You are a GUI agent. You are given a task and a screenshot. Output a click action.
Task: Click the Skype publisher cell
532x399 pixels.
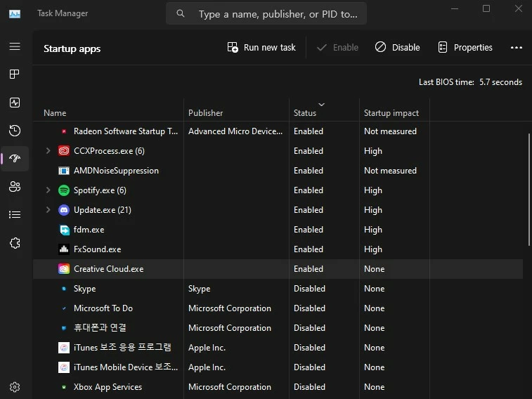point(199,289)
